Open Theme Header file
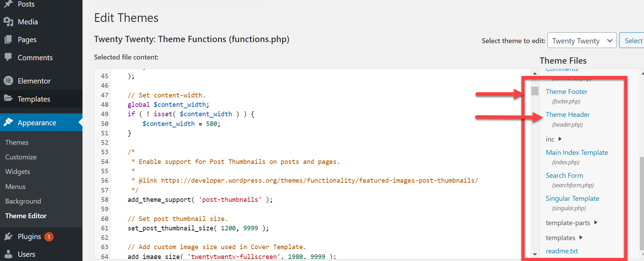 click(568, 114)
